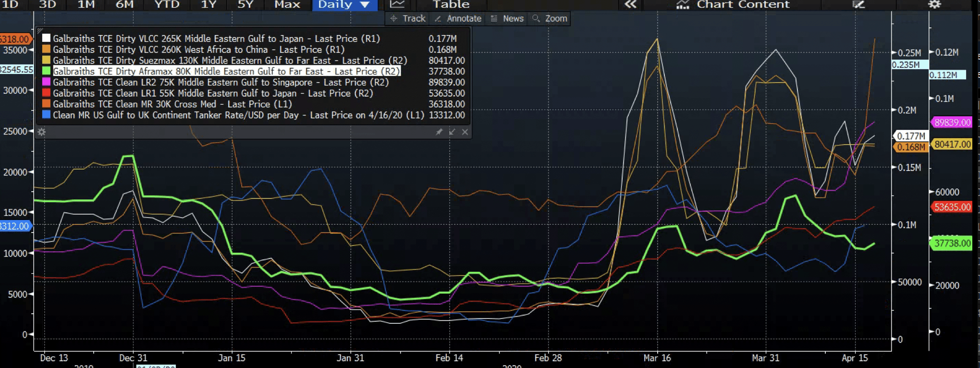Viewport: 980px width, 368px height.
Task: Select the VLCC 260K West Africa to China entry
Action: (198, 49)
